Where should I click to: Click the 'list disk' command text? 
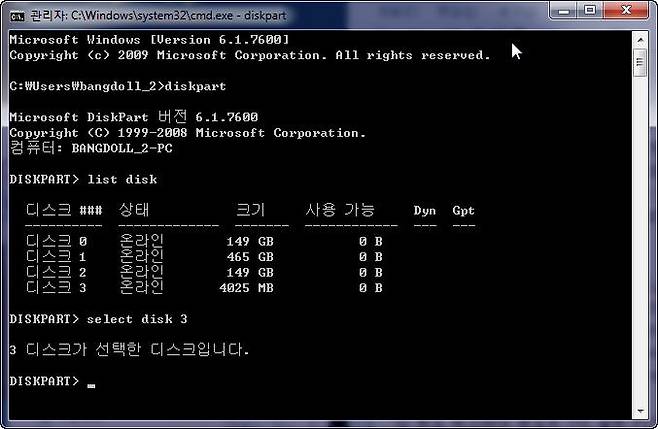point(122,179)
